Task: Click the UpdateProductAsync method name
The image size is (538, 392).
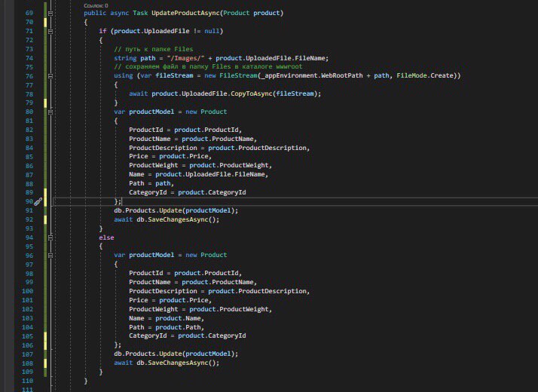Action: point(185,13)
